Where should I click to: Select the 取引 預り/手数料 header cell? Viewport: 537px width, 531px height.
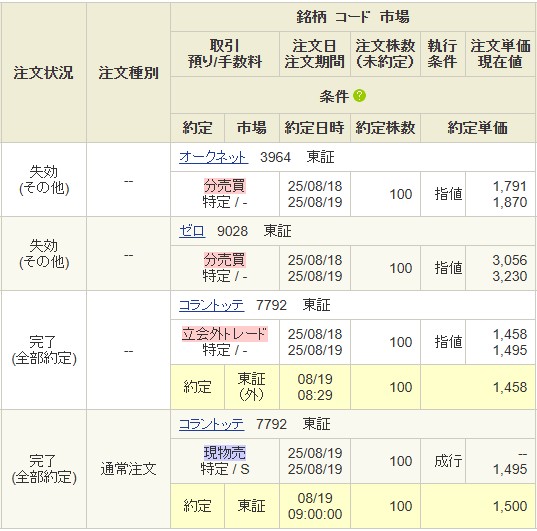225,54
